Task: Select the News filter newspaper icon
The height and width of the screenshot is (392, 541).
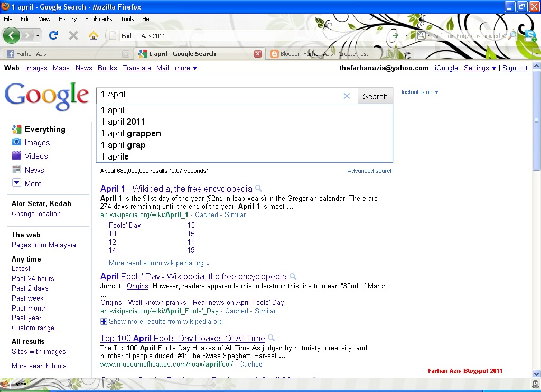Action: coord(16,169)
